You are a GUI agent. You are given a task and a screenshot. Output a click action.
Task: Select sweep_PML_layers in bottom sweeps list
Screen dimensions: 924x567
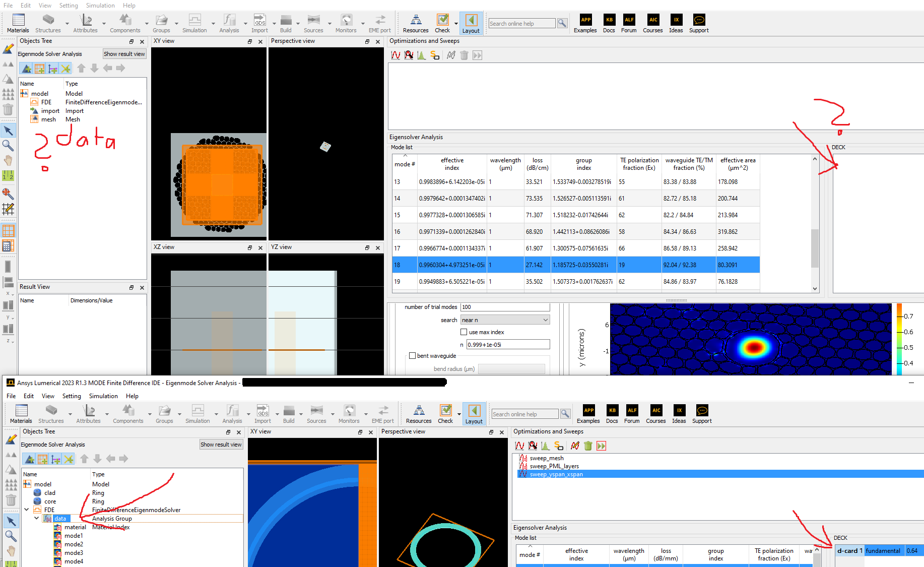tap(554, 466)
